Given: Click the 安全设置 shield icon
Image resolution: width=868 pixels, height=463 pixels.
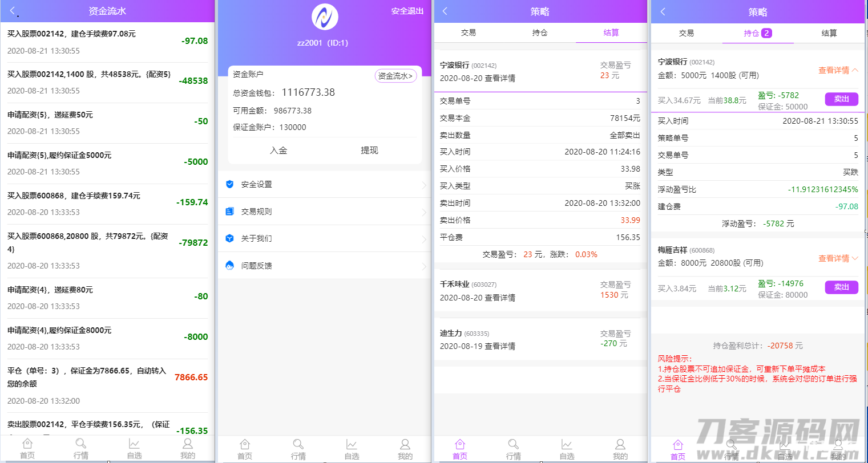Looking at the screenshot, I should [x=230, y=184].
